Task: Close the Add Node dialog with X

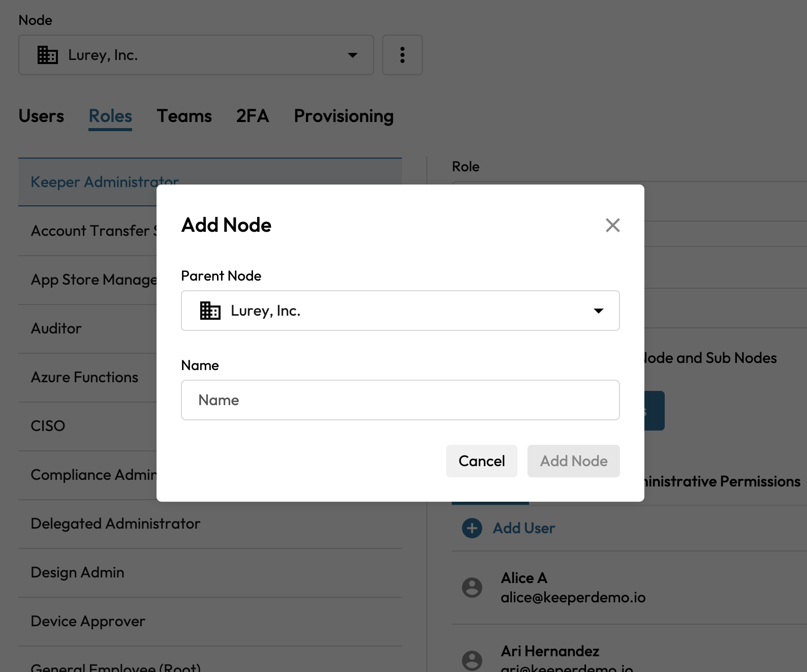Action: [612, 225]
